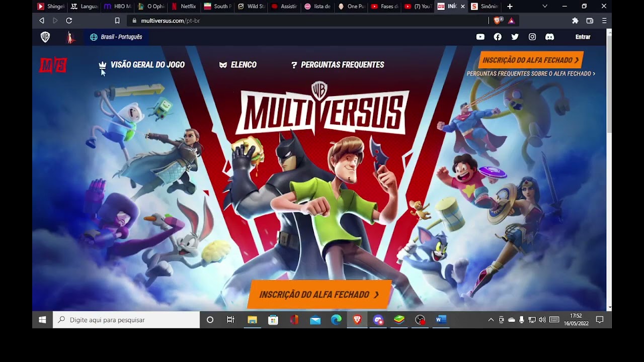644x362 pixels.
Task: Switch to the One Punch tab
Action: click(351, 7)
